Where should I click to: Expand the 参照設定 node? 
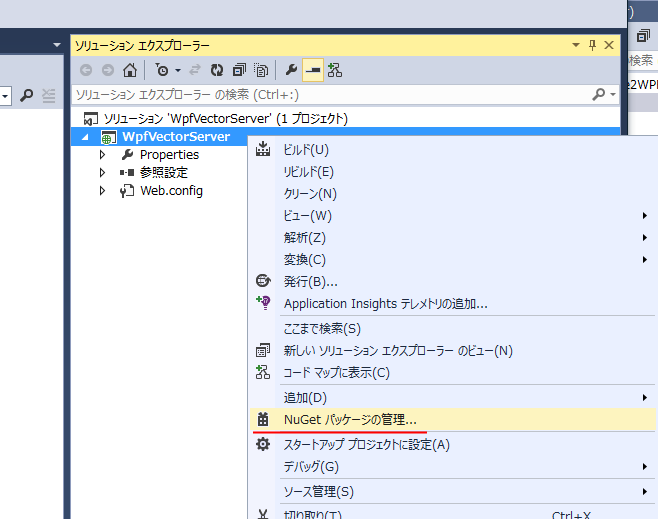point(102,172)
